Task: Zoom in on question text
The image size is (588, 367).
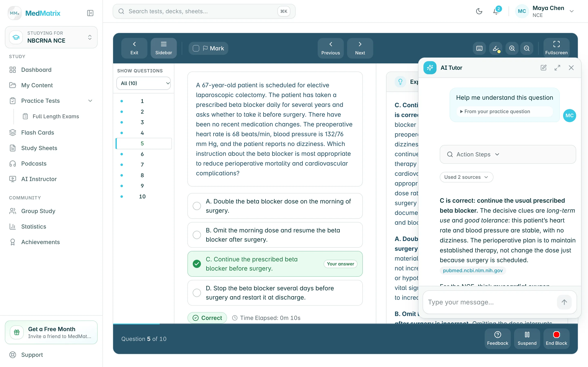Action: [x=512, y=48]
